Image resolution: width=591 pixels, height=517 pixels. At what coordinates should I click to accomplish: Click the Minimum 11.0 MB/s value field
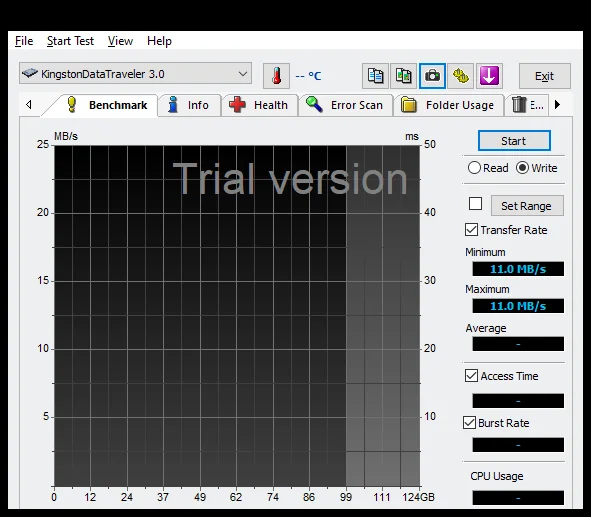point(518,269)
